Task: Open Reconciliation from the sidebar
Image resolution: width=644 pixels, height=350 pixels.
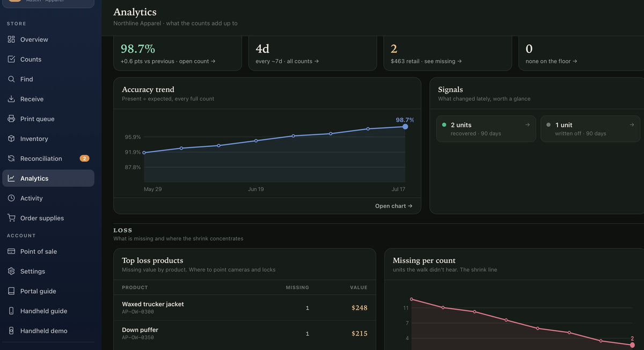Action: 48,159
